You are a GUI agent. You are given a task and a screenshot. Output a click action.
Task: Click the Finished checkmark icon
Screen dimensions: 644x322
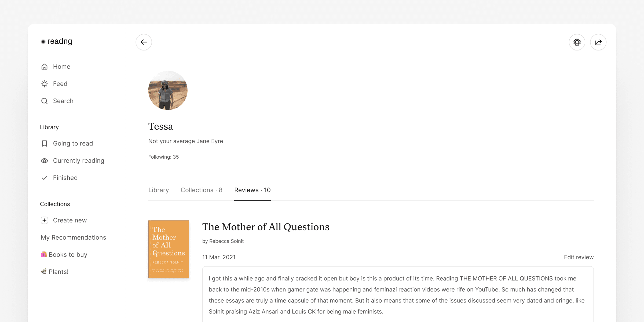[x=45, y=178]
